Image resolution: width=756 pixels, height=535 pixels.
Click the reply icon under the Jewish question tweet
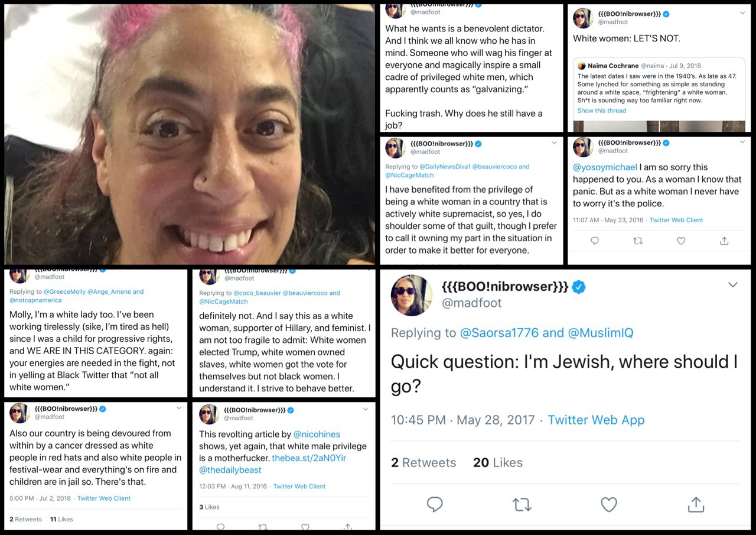pos(435,504)
